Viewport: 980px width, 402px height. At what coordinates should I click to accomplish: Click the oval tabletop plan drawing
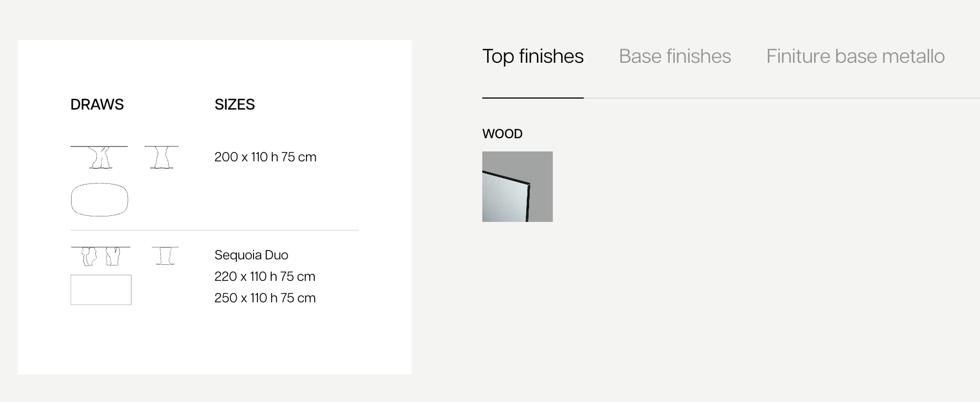click(x=100, y=199)
